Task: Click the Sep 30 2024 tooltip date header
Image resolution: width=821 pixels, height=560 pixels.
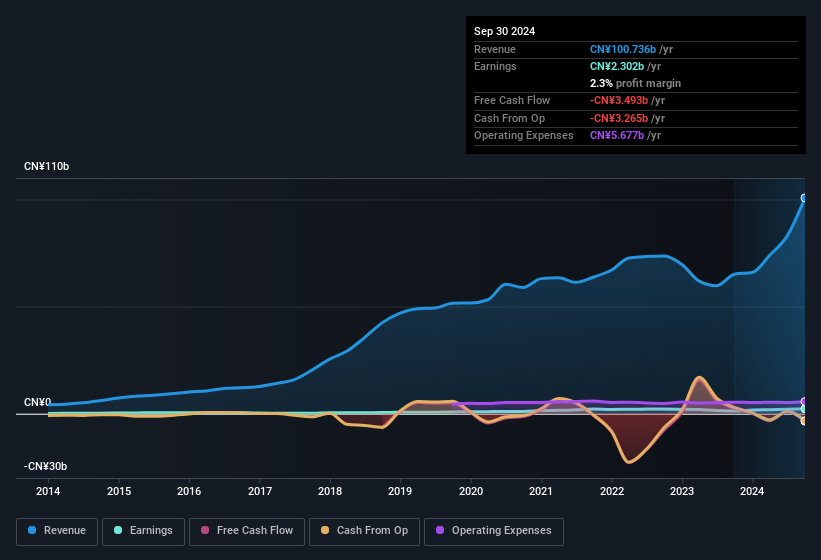Action: [505, 31]
